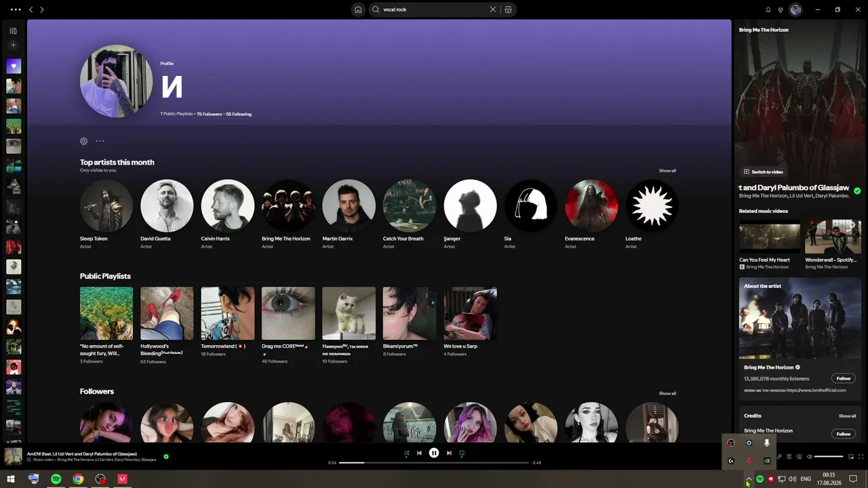Open profile settings gear icon
Viewport: 868px width, 488px height.
[83, 141]
